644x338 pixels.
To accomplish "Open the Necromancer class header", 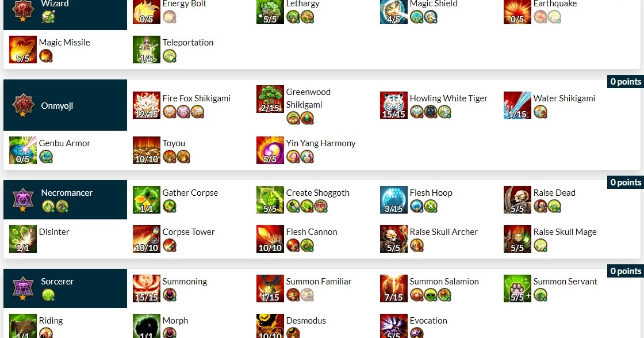I will click(66, 200).
